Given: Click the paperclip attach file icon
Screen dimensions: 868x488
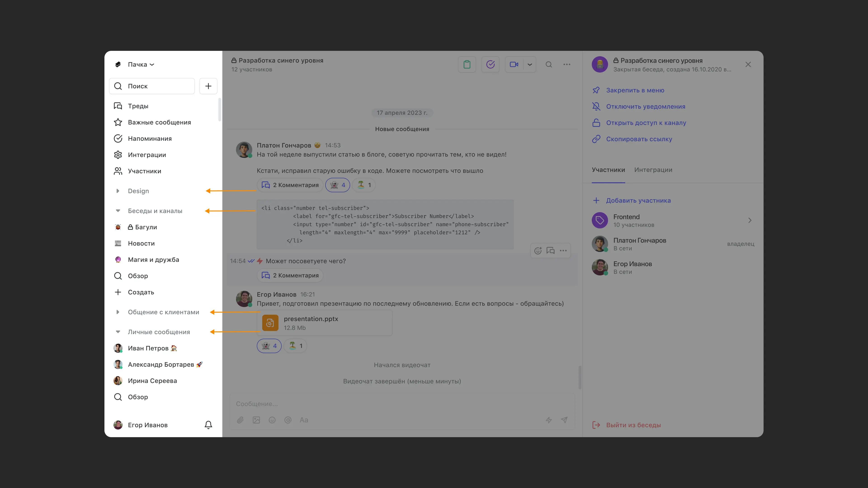Looking at the screenshot, I should [240, 420].
